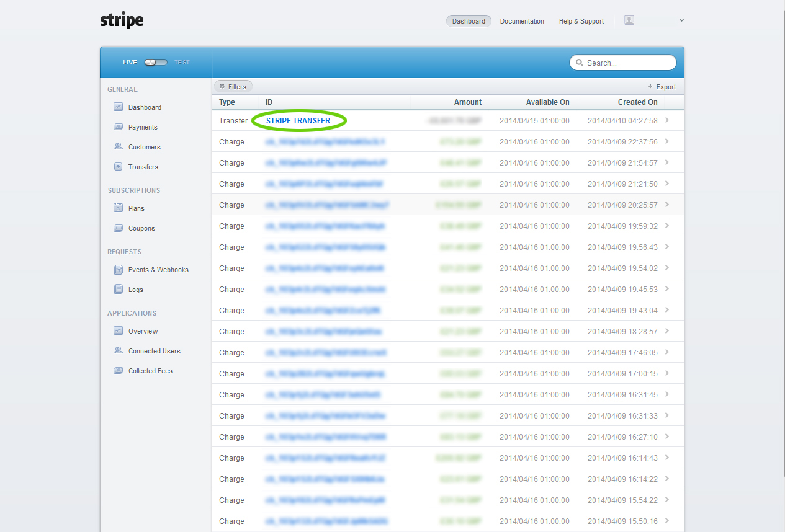The image size is (785, 532).
Task: Click the gear icon on Filters button
Action: [222, 87]
